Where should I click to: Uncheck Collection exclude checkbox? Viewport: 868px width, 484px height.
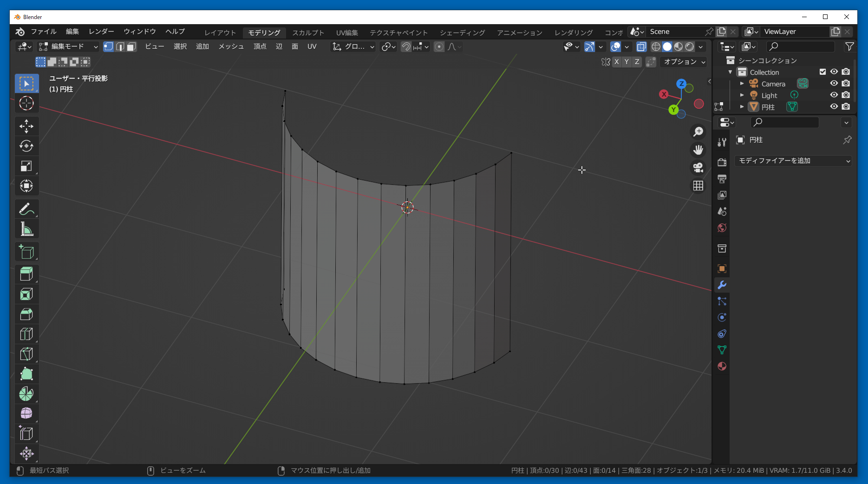coord(822,72)
